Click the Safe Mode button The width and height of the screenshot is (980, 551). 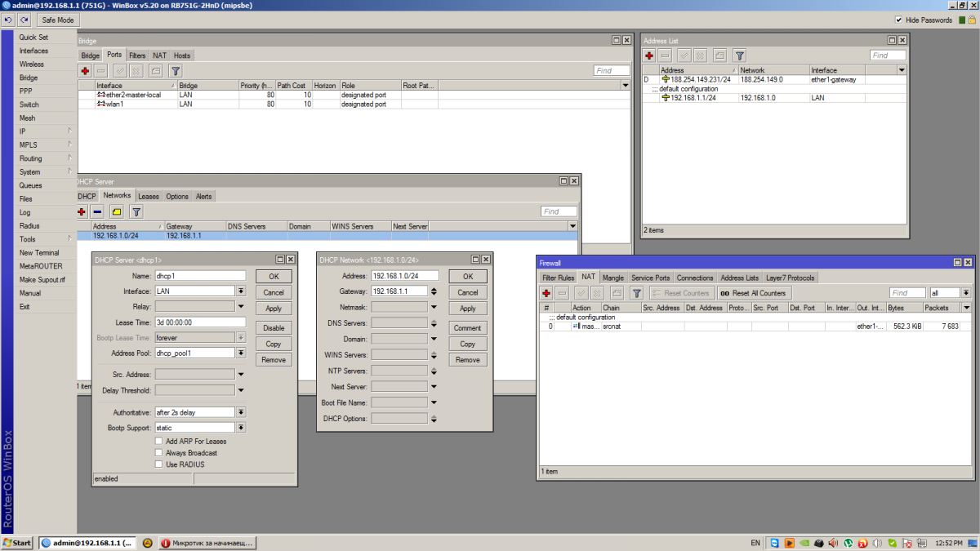[57, 20]
